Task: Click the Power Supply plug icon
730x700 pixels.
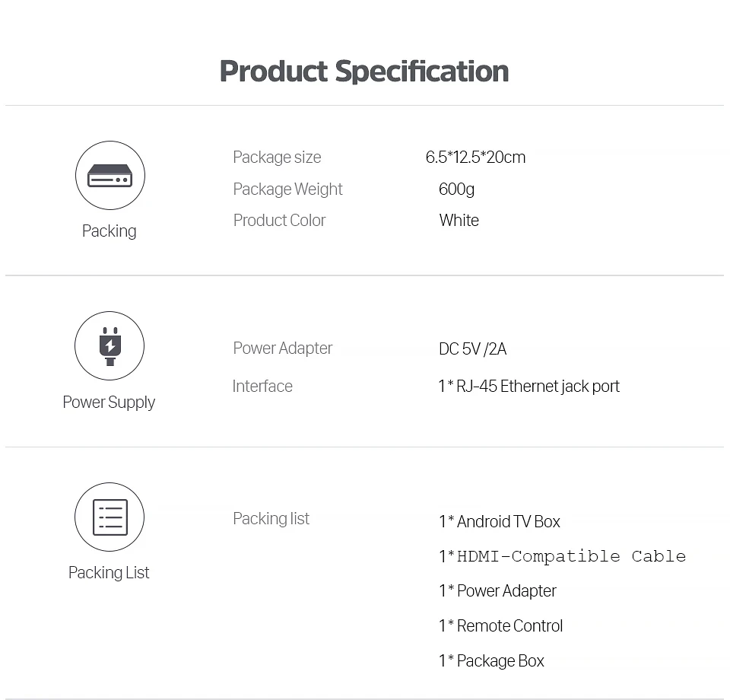Action: (x=109, y=346)
